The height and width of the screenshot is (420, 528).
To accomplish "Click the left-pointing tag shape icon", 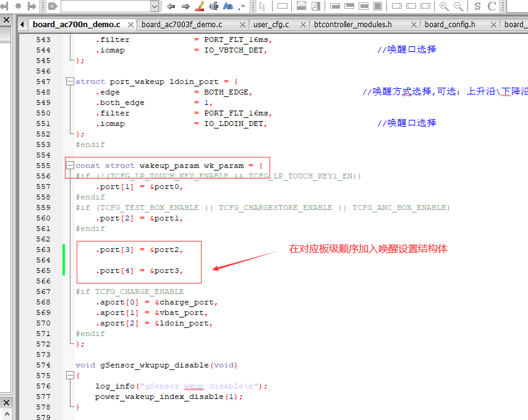I will [x=411, y=6].
